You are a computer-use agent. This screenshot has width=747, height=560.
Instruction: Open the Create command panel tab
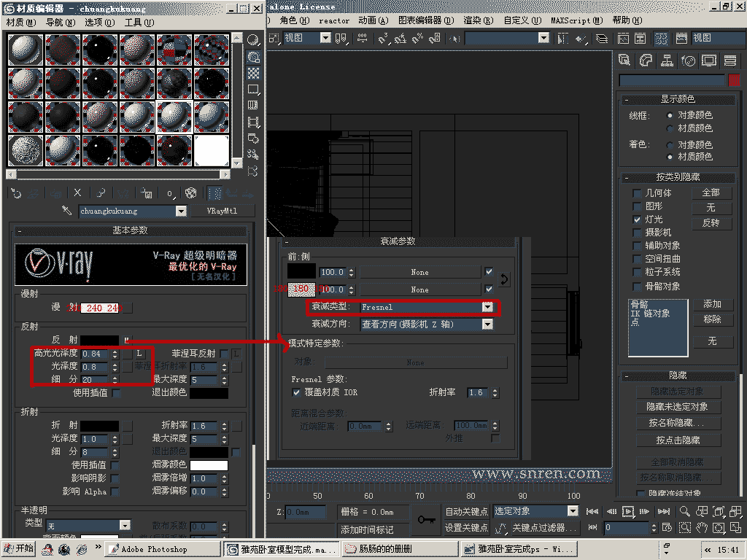point(624,61)
